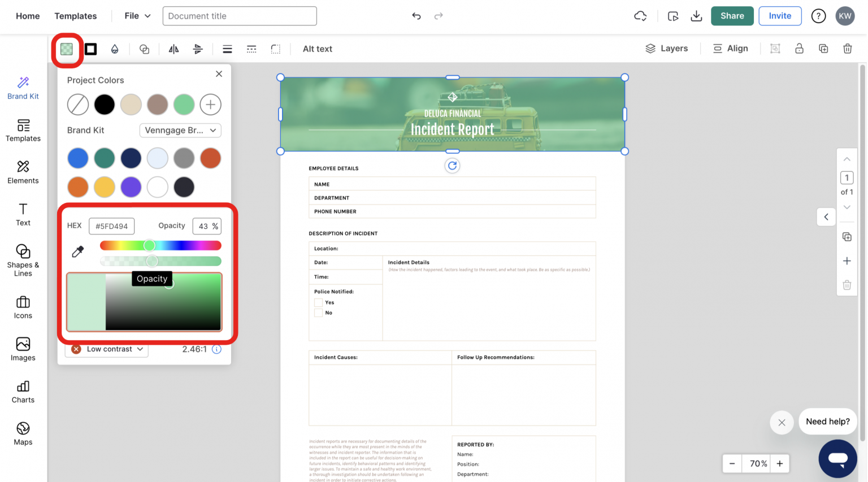Delete the selected element with trash icon
This screenshot has height=482, width=868.
point(847,49)
